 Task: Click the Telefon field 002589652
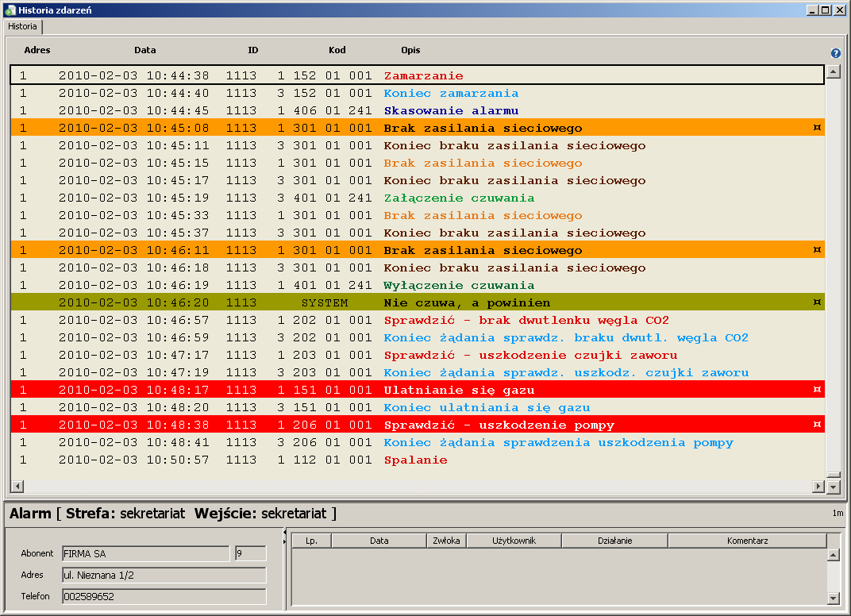pyautogui.click(x=164, y=596)
